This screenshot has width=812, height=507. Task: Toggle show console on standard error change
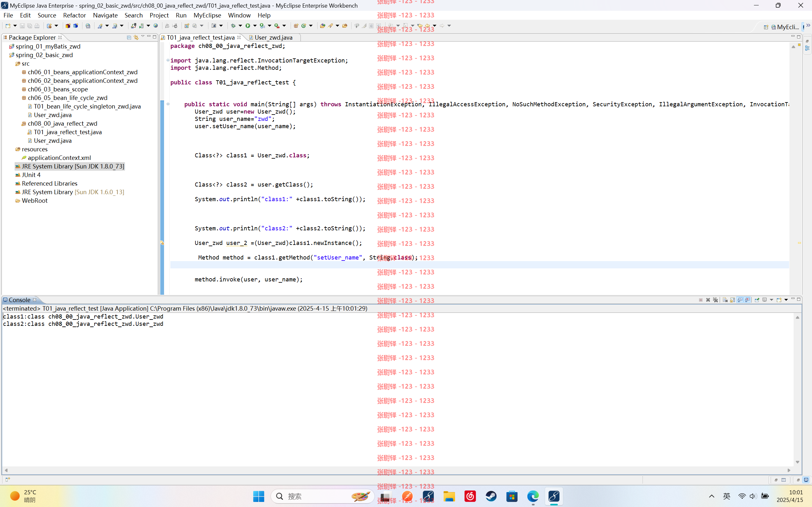tap(747, 300)
